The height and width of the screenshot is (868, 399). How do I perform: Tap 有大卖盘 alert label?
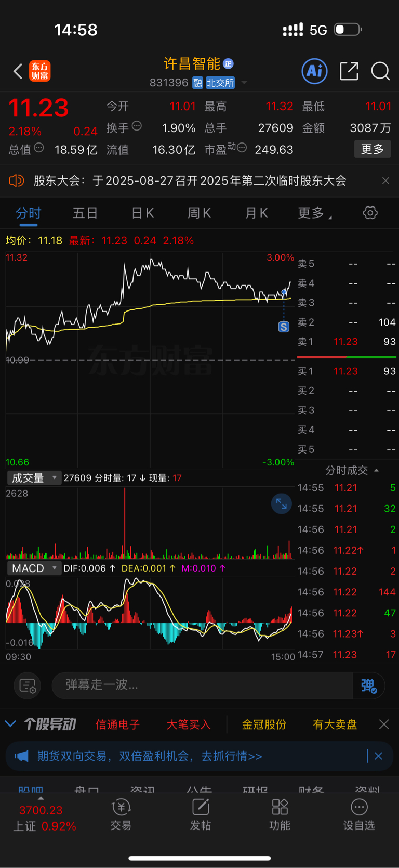pyautogui.click(x=335, y=724)
